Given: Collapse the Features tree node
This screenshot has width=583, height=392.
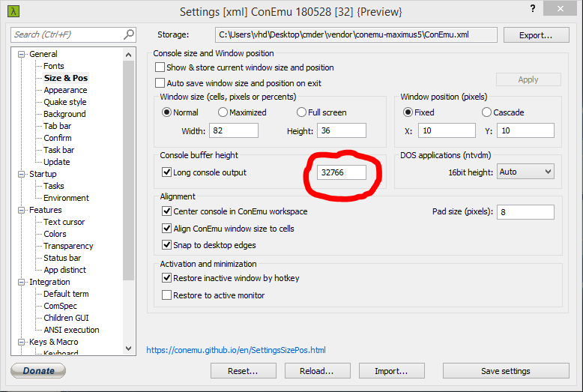Looking at the screenshot, I should (21, 210).
